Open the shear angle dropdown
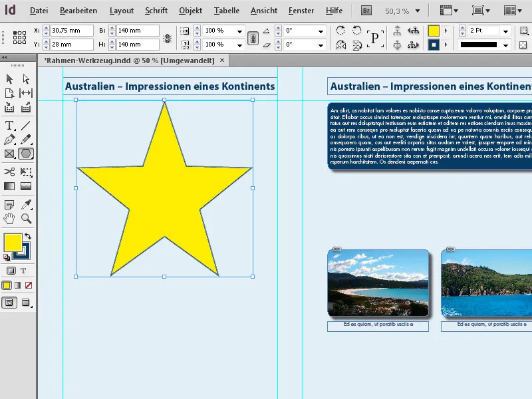 click(x=321, y=45)
